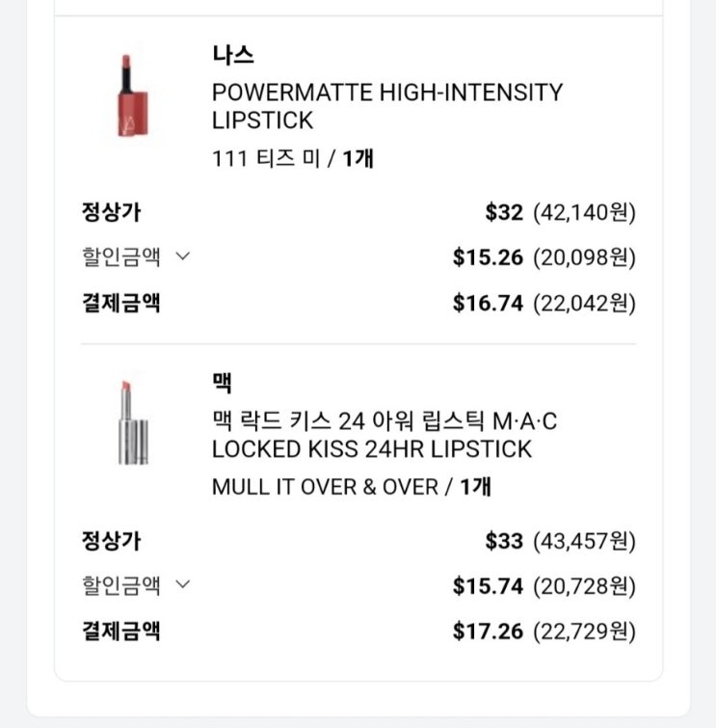Viewport: 716px width, 728px height.
Task: Select the 111 티즈 미 option text
Action: click(x=266, y=158)
